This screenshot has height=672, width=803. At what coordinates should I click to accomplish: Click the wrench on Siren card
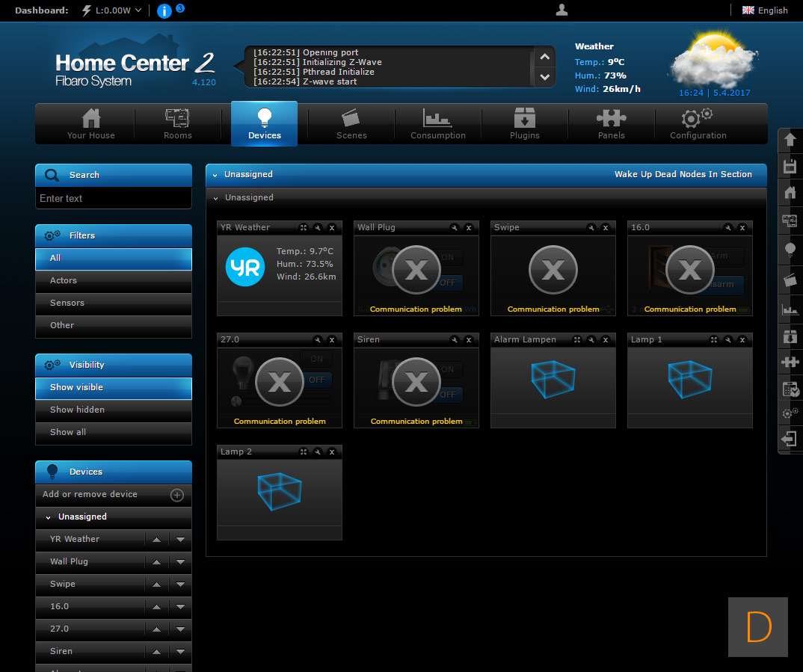[455, 340]
